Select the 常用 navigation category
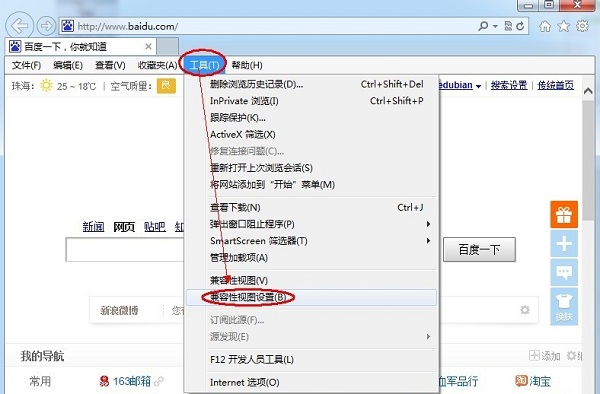Image resolution: width=600 pixels, height=394 pixels. click(x=40, y=381)
